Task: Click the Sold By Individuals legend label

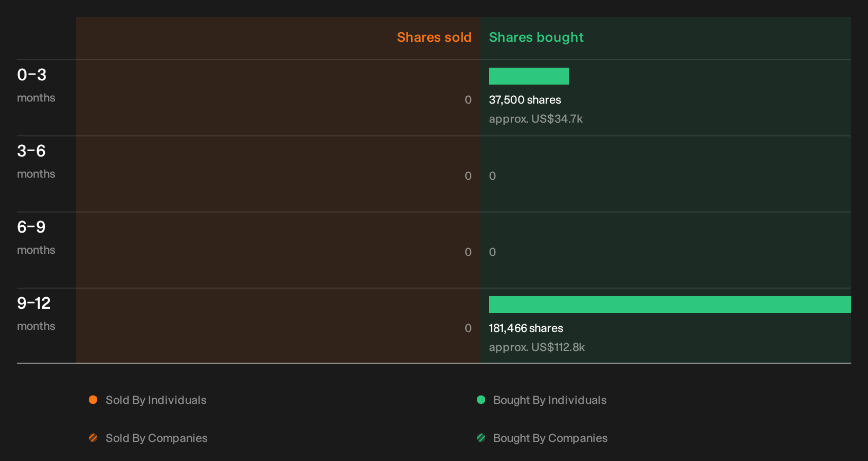Action: pos(156,400)
